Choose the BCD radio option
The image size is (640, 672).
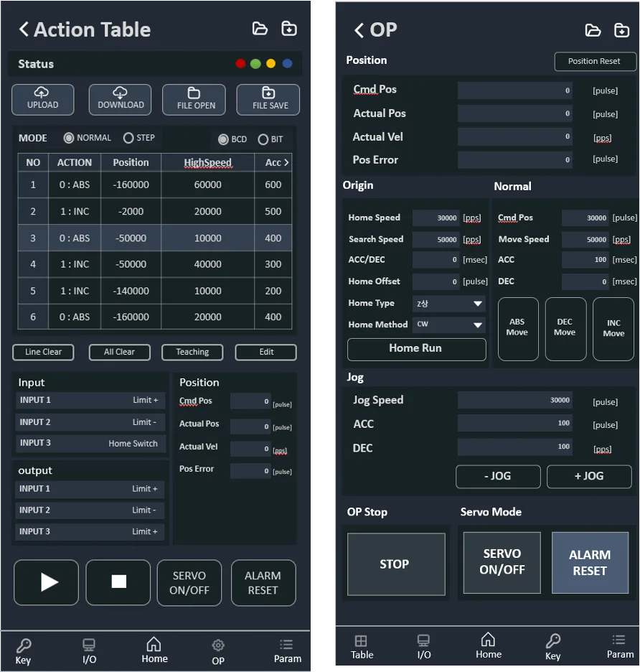tap(223, 139)
